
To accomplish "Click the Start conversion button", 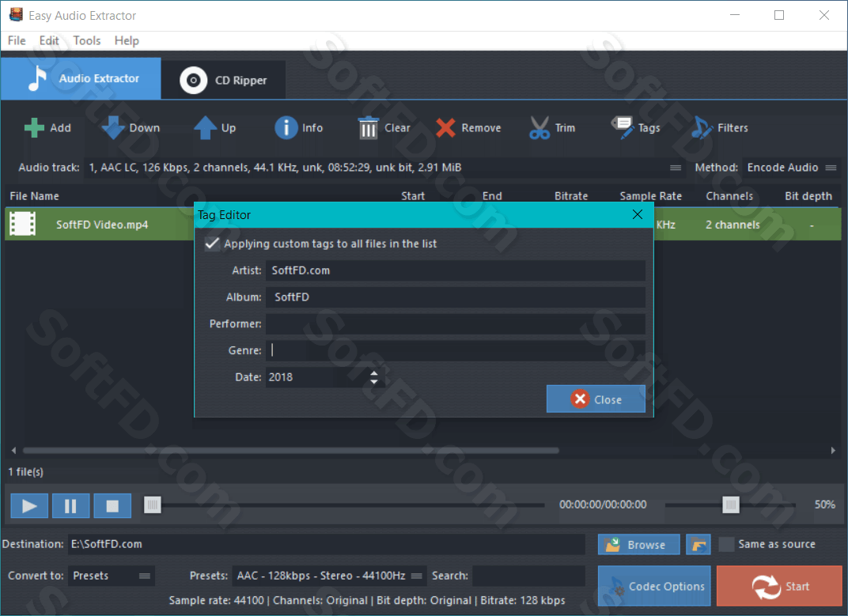I will pos(779,586).
